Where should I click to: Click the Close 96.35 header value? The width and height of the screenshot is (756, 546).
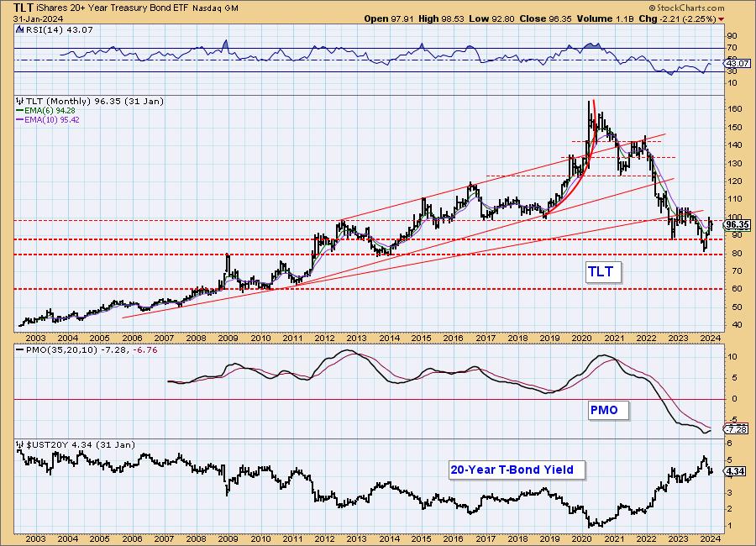[x=545, y=18]
